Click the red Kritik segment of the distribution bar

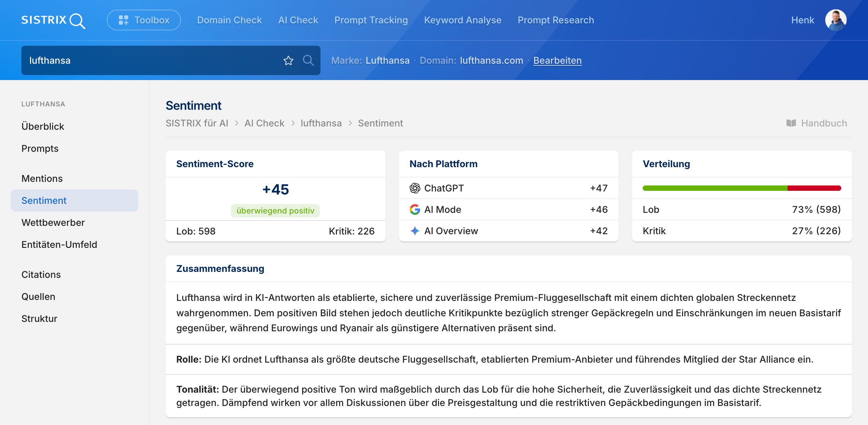coord(814,188)
